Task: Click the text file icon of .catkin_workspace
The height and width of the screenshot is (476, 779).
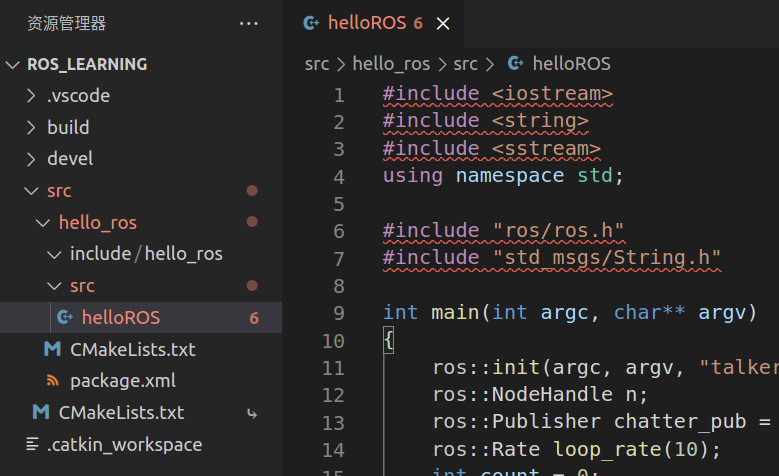Action: coord(32,444)
